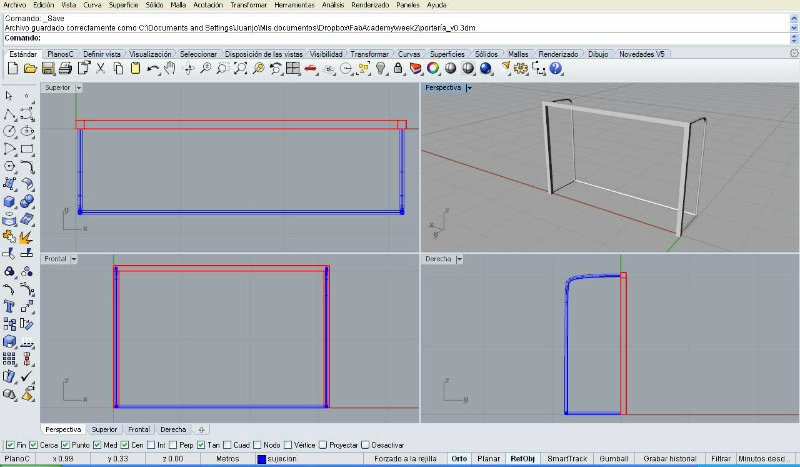800x467 pixels.
Task: Add a new viewport tab with the plus
Action: (x=202, y=430)
